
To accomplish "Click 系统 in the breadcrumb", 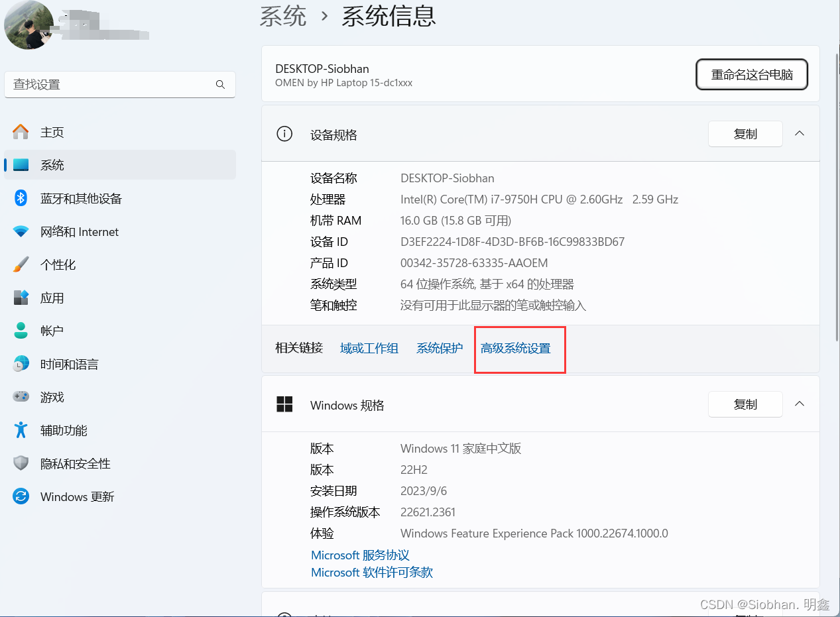I will point(283,16).
